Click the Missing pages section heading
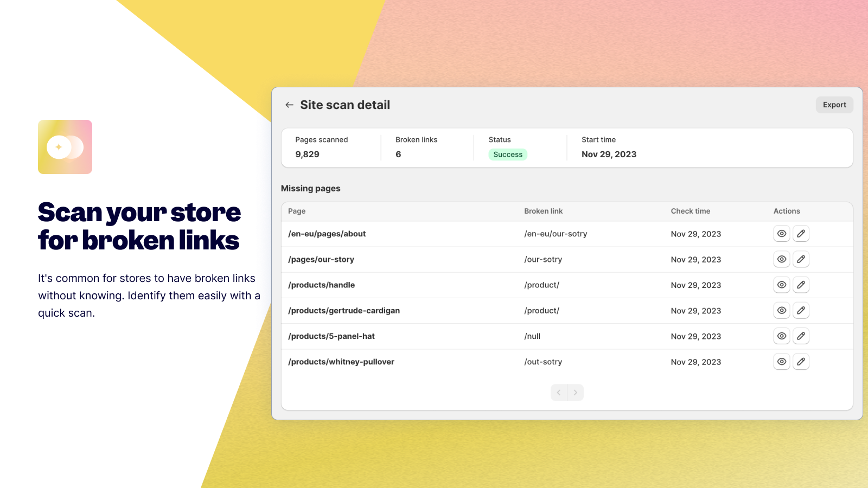This screenshot has height=488, width=868. (310, 188)
